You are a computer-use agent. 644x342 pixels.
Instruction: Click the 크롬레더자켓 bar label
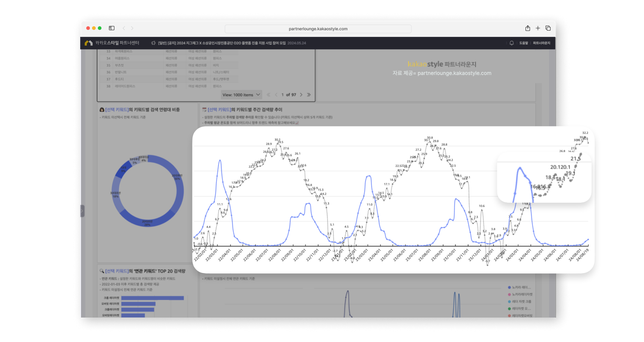(112, 309)
